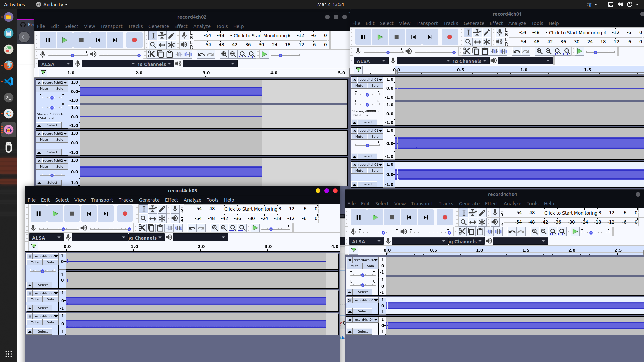Mute first record4ch02 stereo track
Viewport: 644px width, 362px height.
click(x=44, y=89)
